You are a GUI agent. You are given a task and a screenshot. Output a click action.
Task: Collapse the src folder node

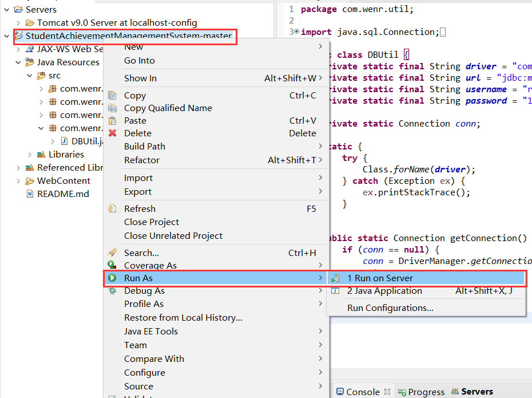30,76
